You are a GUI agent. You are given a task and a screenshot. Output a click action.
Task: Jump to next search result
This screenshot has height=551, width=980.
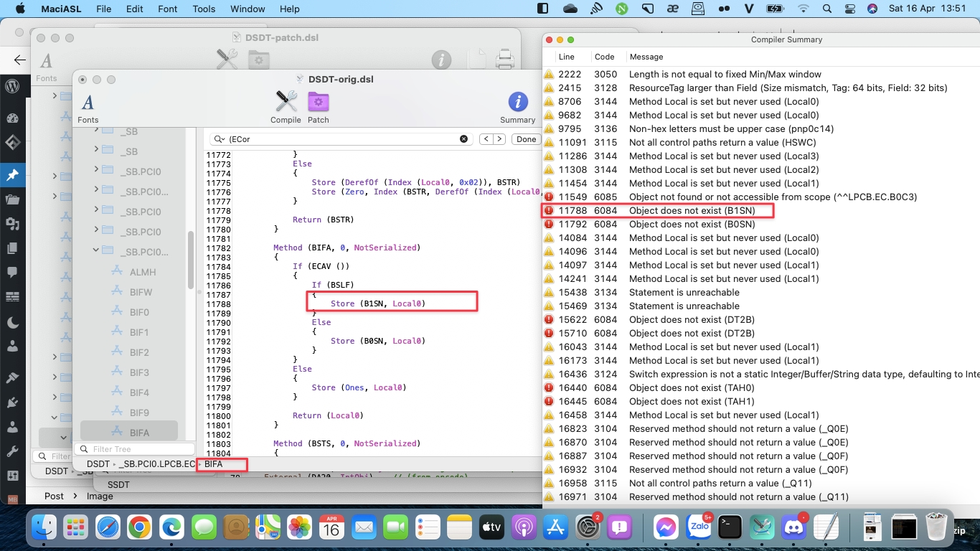tap(499, 139)
